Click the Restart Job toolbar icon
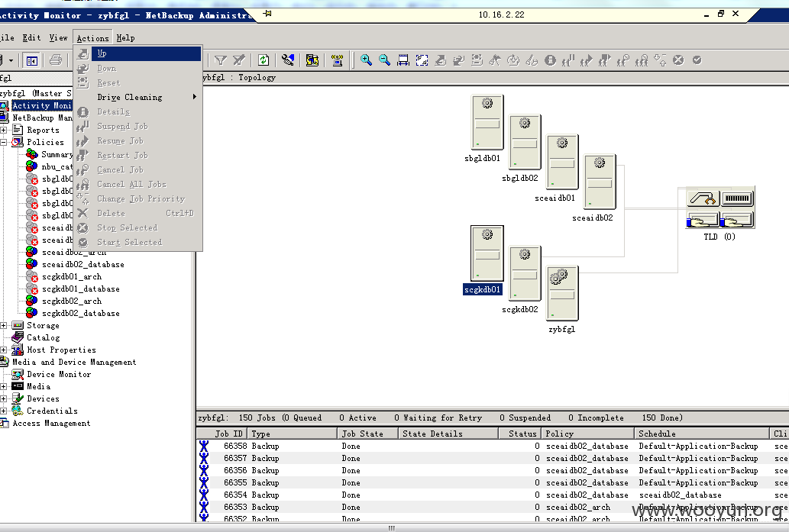Screen dimensions: 789x532 pyautogui.click(x=604, y=60)
